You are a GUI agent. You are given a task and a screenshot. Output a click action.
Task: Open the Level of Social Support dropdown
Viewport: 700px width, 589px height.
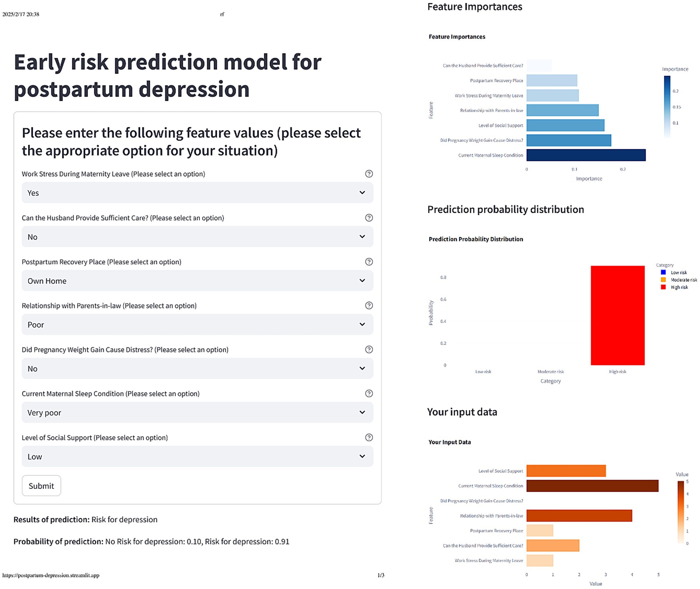[x=198, y=456]
